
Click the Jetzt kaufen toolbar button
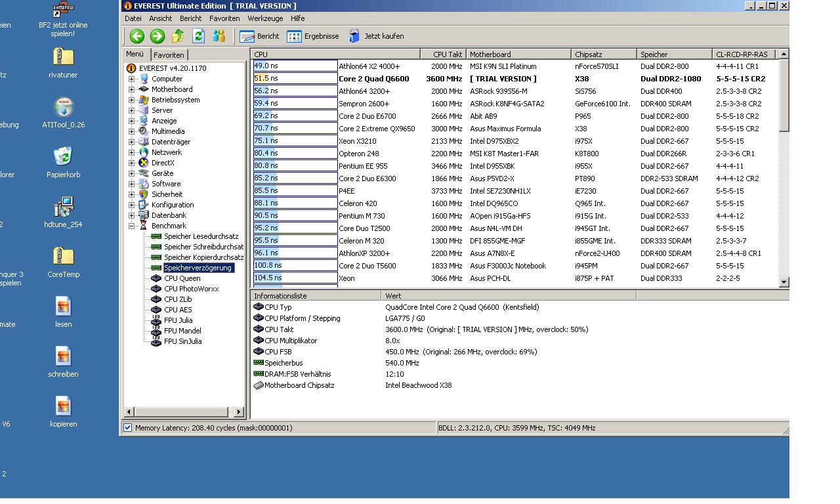coord(376,37)
